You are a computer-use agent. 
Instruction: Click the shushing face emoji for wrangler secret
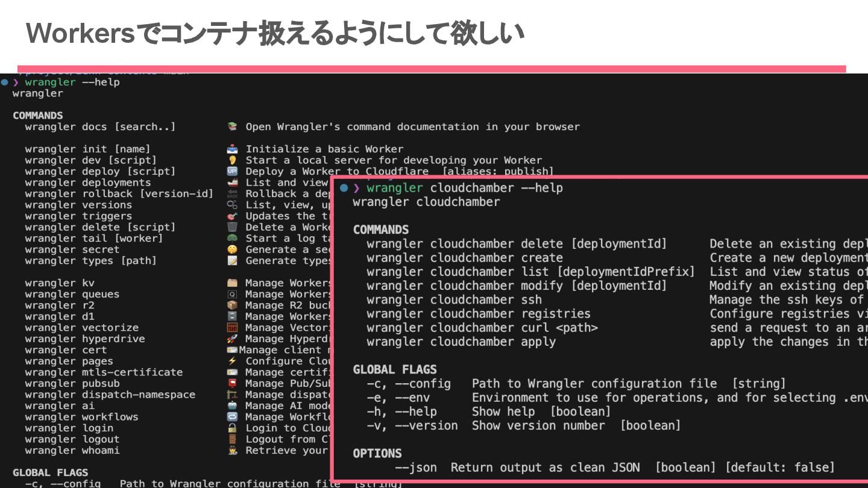[x=232, y=249]
